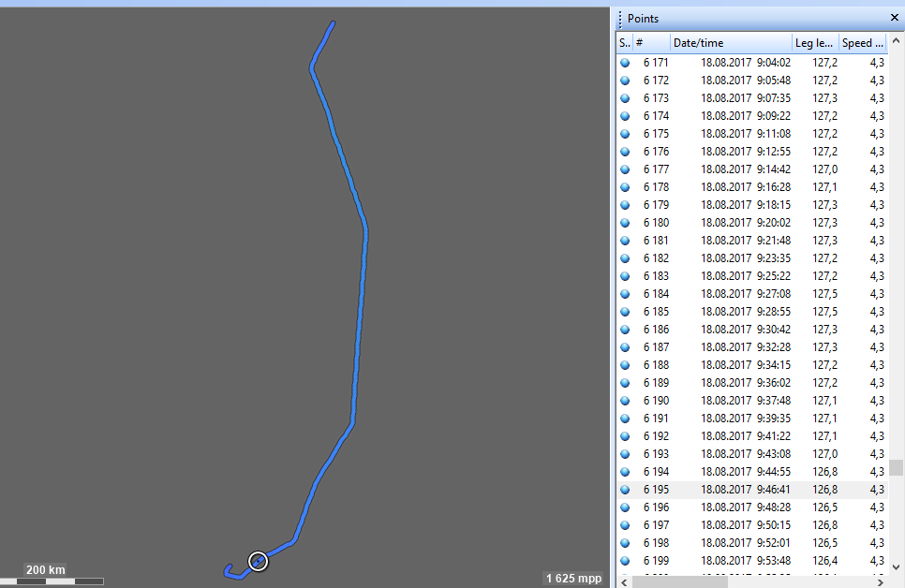Sort by the Leg length column header

(813, 43)
